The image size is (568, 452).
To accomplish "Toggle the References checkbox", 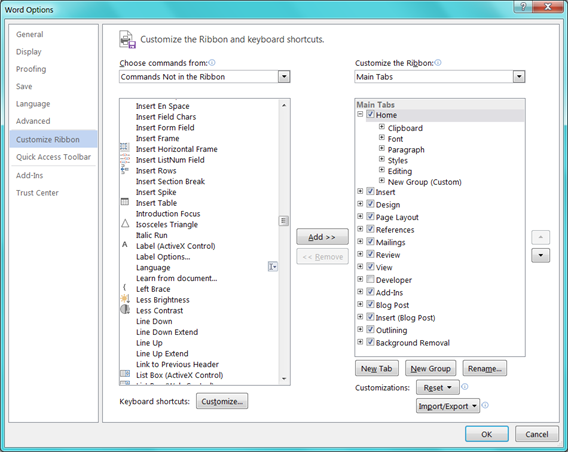I will (370, 229).
